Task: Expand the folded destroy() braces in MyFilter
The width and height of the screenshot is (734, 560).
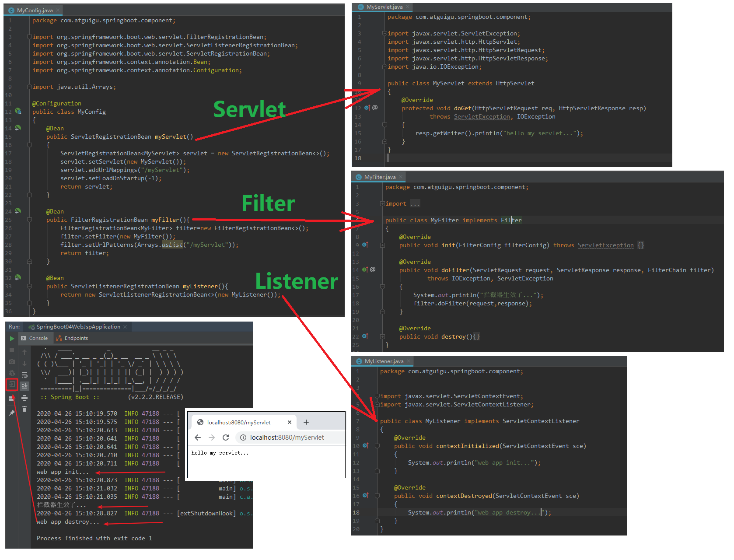Action: pos(476,336)
